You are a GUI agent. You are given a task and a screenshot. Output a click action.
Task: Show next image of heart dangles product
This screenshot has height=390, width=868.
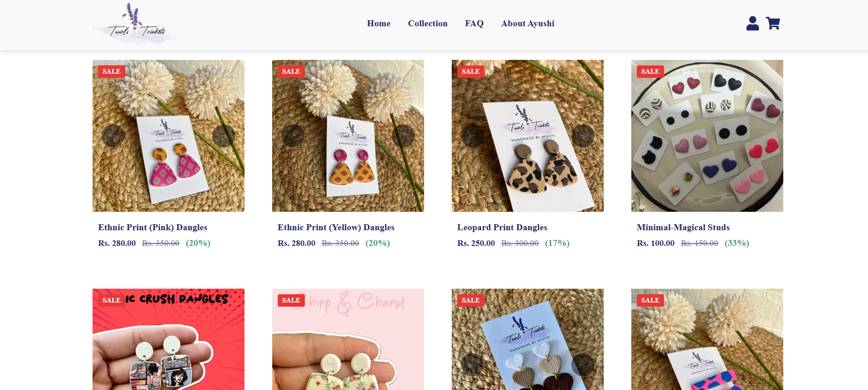point(583,365)
